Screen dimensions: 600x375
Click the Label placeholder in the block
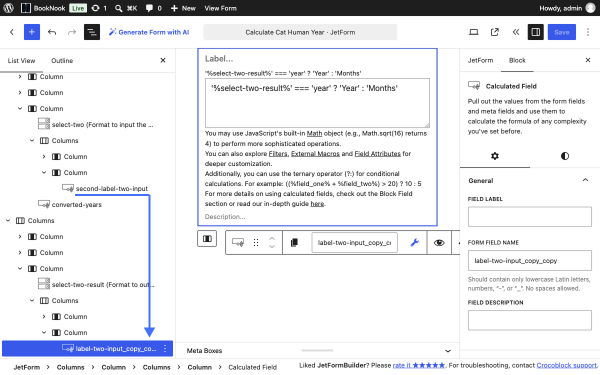click(x=219, y=59)
